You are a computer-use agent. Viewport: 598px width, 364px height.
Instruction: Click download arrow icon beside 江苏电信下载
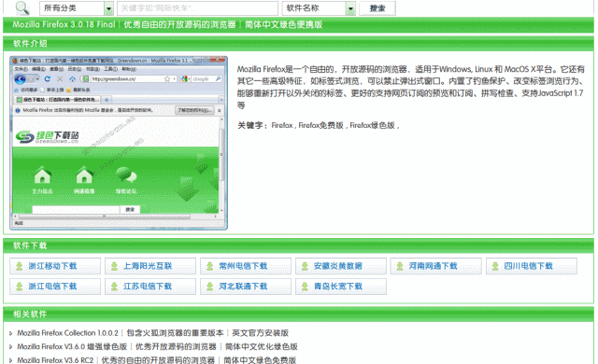pyautogui.click(x=114, y=287)
